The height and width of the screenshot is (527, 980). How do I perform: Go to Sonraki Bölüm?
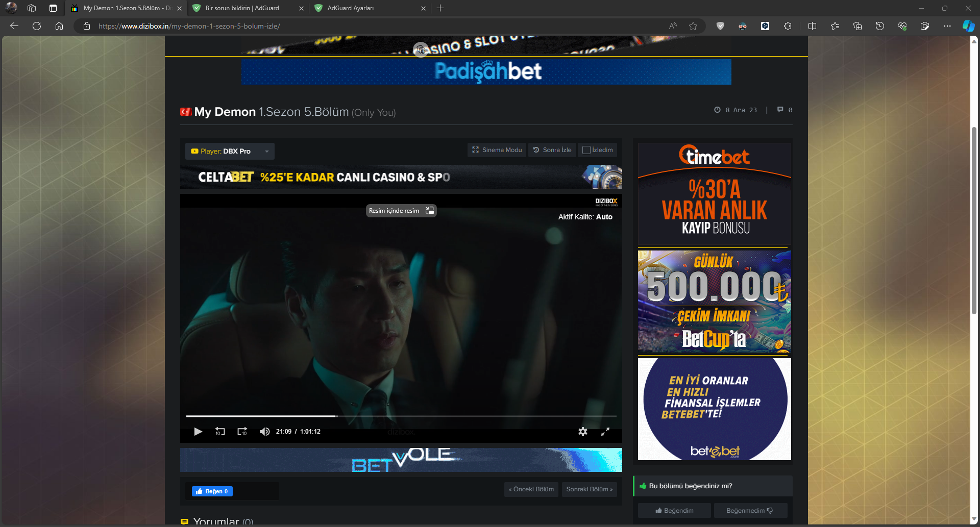[589, 489]
